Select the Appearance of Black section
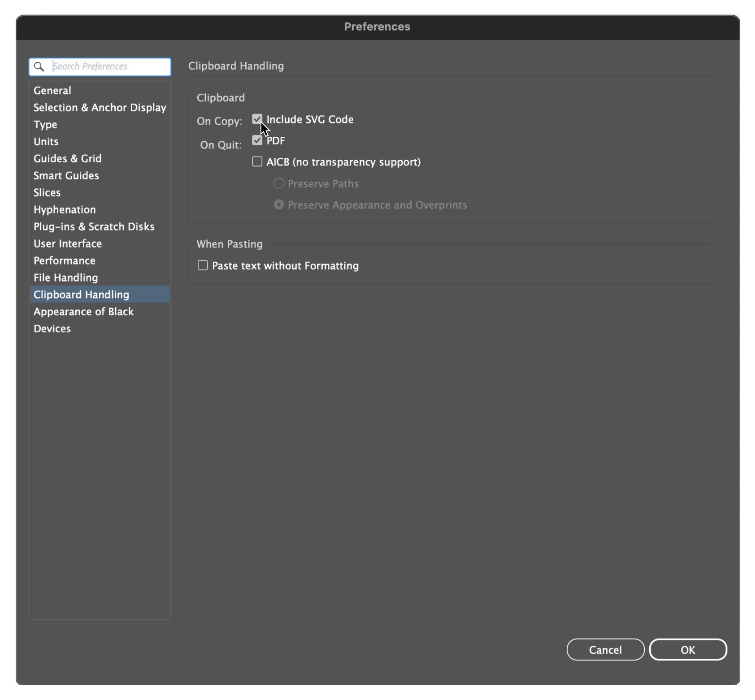755x700 pixels. click(83, 311)
